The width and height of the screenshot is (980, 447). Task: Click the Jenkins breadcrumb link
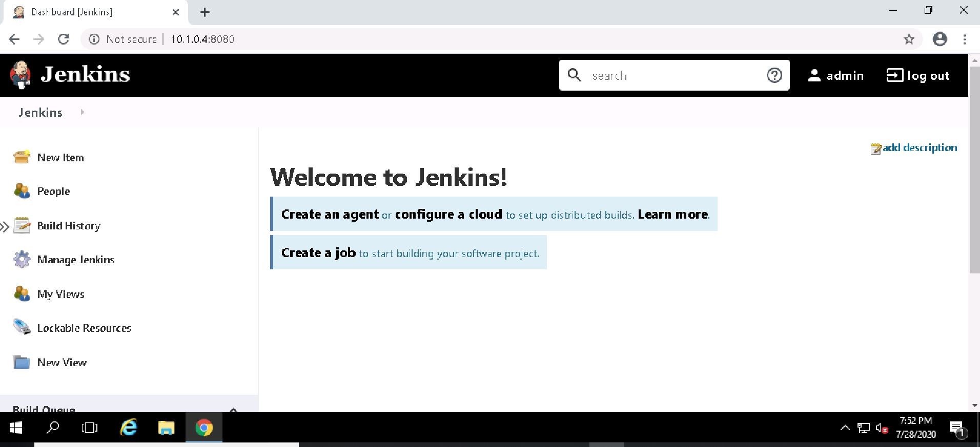tap(40, 113)
